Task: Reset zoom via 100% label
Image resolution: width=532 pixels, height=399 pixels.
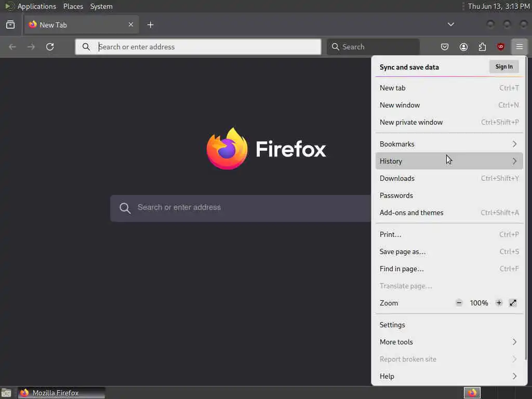Action: (478, 303)
